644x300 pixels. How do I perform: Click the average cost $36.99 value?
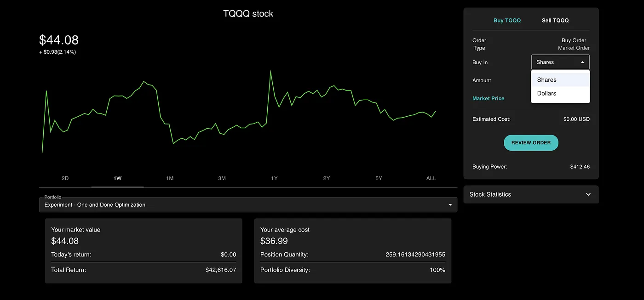(x=273, y=241)
